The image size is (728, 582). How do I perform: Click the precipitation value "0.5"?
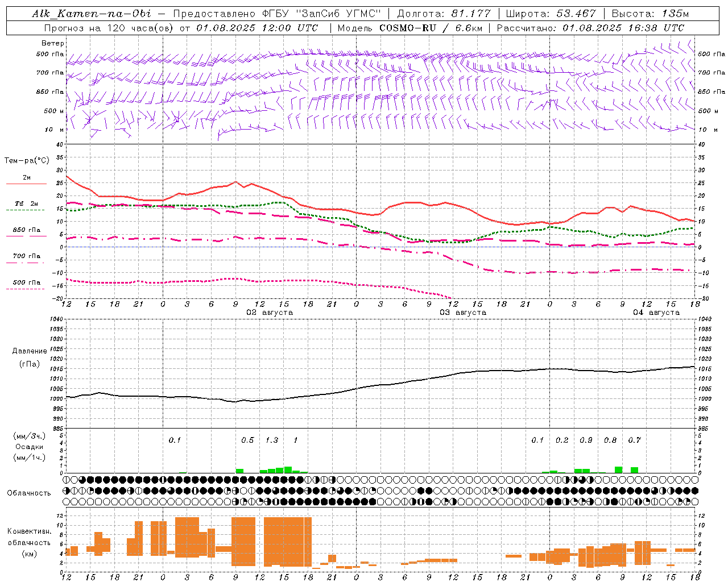pos(247,440)
